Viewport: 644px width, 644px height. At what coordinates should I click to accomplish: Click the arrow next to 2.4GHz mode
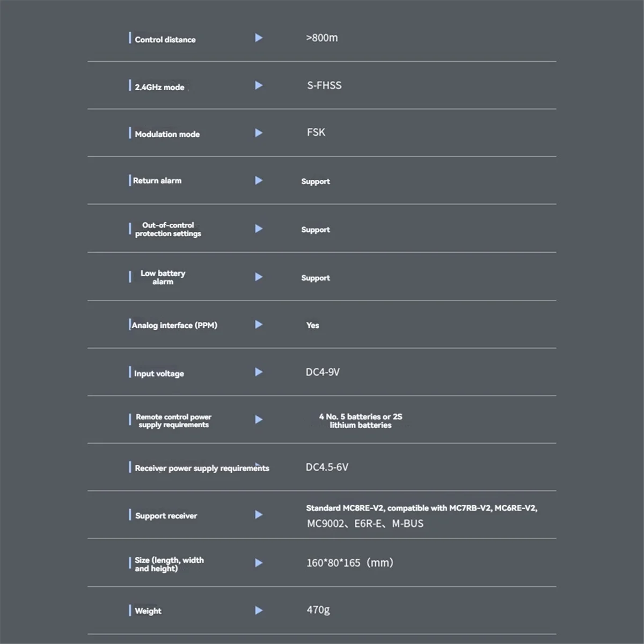(259, 85)
